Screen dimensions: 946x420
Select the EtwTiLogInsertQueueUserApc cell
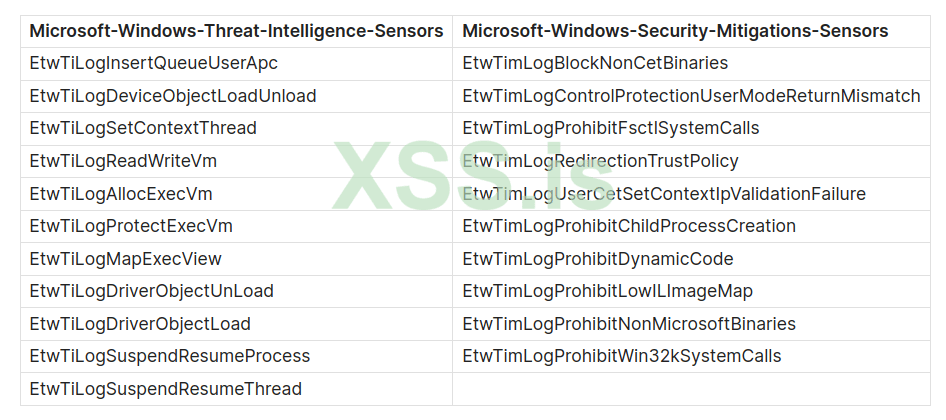coord(153,64)
